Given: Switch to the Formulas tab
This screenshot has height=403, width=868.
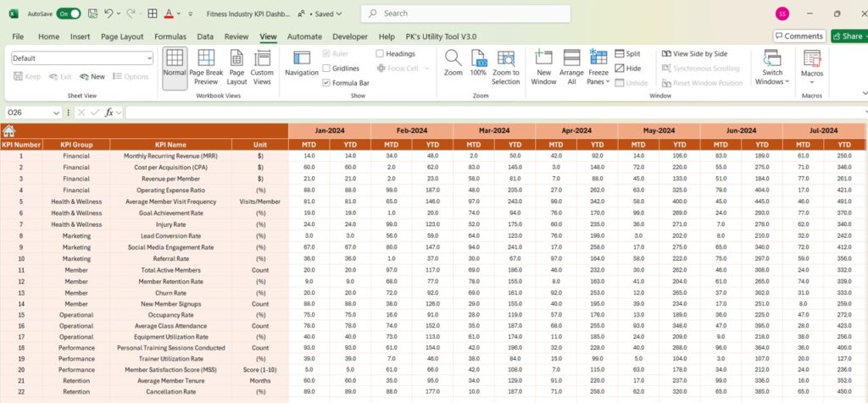Looking at the screenshot, I should click(x=170, y=36).
